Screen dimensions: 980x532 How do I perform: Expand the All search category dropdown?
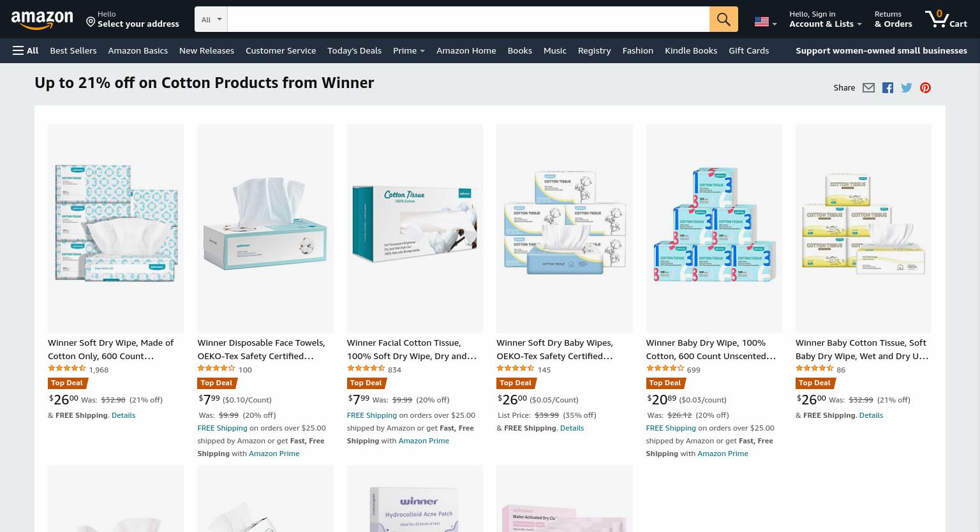tap(211, 19)
